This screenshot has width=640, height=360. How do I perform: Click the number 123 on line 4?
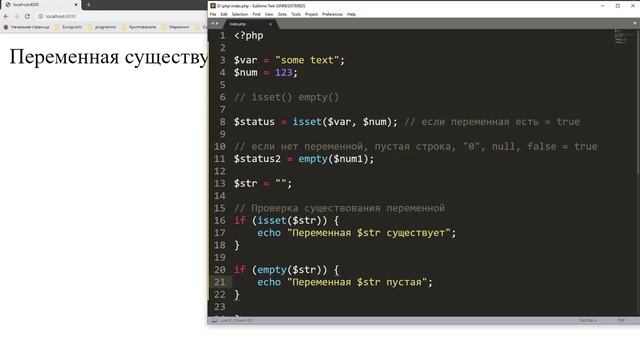pos(283,73)
